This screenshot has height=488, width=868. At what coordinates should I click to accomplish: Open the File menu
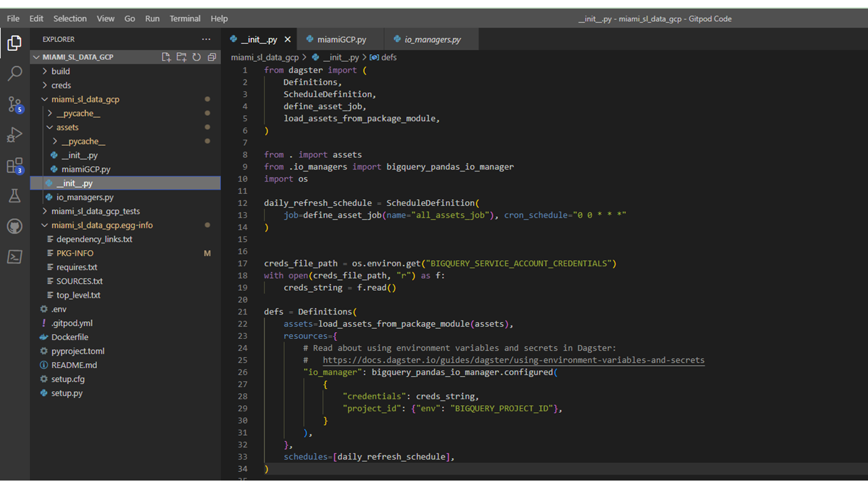pyautogui.click(x=13, y=18)
